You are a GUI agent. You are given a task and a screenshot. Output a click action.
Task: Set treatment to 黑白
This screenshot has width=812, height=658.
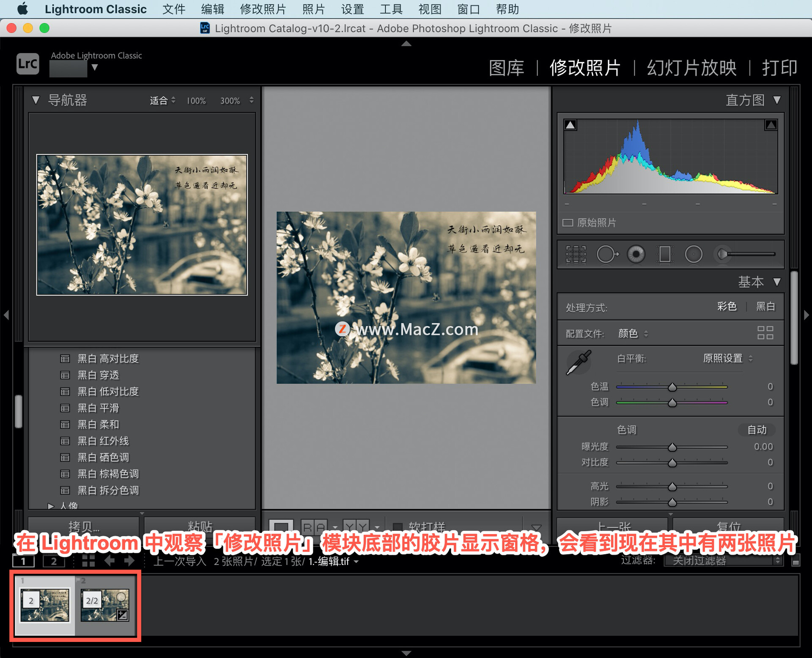pyautogui.click(x=765, y=306)
